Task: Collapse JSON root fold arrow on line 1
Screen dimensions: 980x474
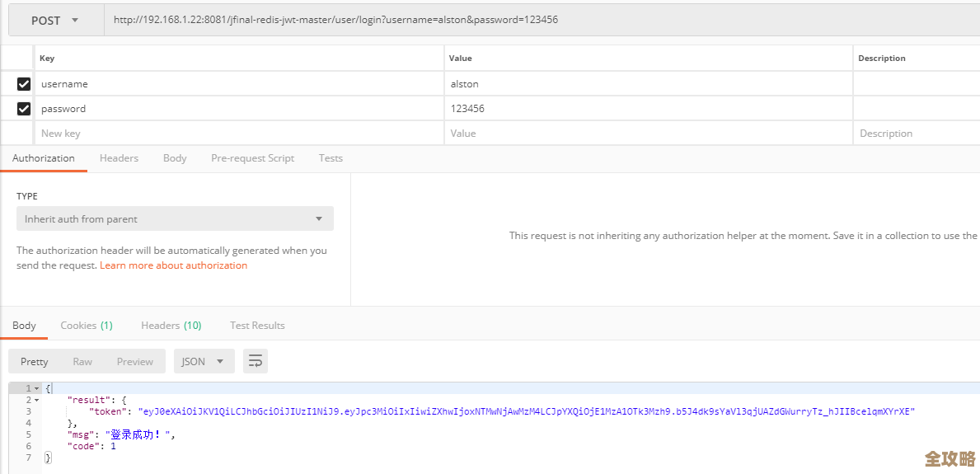Action: pyautogui.click(x=36, y=388)
